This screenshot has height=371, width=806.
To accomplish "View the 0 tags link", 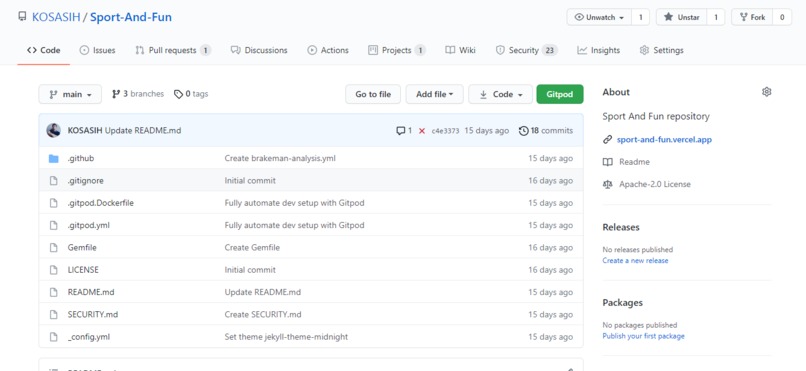I will (x=191, y=94).
